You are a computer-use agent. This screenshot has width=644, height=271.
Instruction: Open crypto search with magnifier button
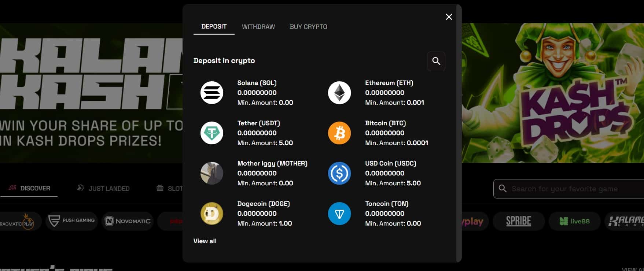(x=436, y=61)
